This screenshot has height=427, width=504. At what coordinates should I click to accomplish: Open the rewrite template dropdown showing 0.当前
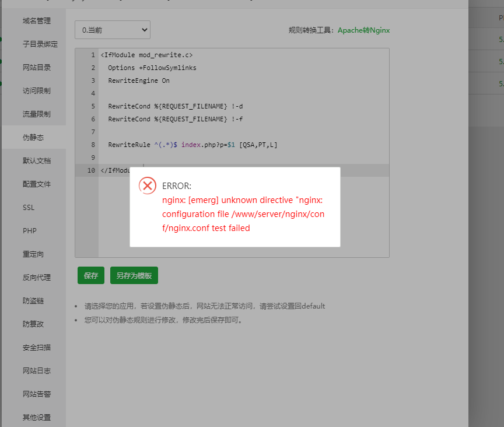[112, 29]
